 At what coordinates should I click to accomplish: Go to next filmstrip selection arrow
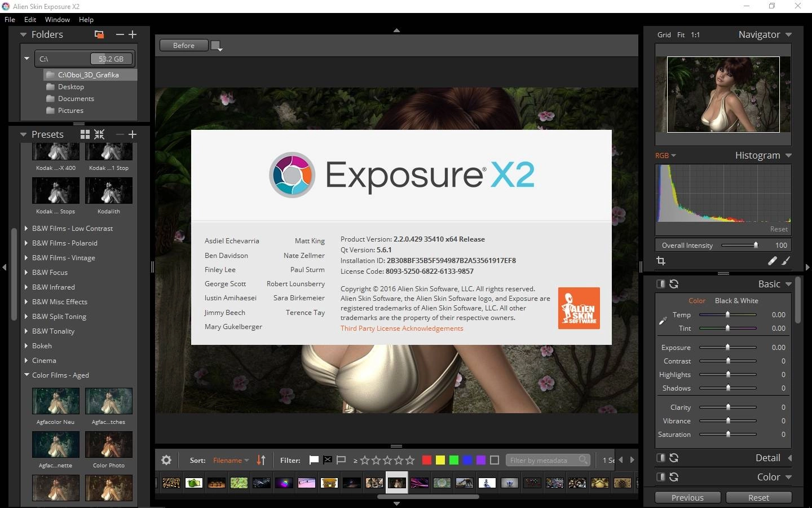[x=632, y=460]
